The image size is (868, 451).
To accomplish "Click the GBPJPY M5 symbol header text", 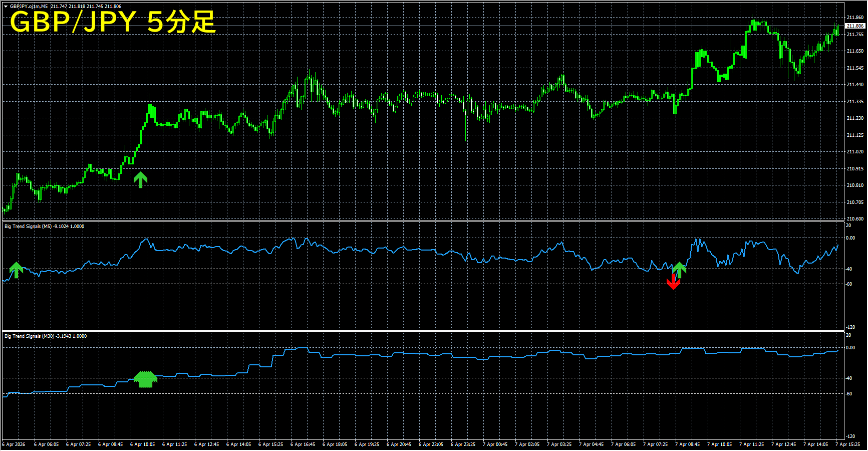I will point(29,7).
